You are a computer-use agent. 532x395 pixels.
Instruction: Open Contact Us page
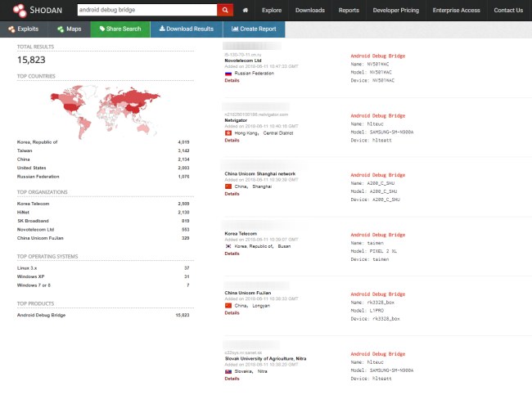tap(508, 10)
